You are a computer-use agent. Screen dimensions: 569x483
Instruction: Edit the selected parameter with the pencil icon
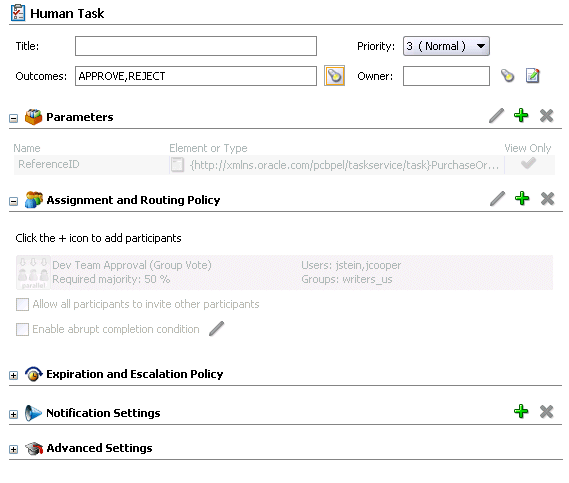pos(496,116)
